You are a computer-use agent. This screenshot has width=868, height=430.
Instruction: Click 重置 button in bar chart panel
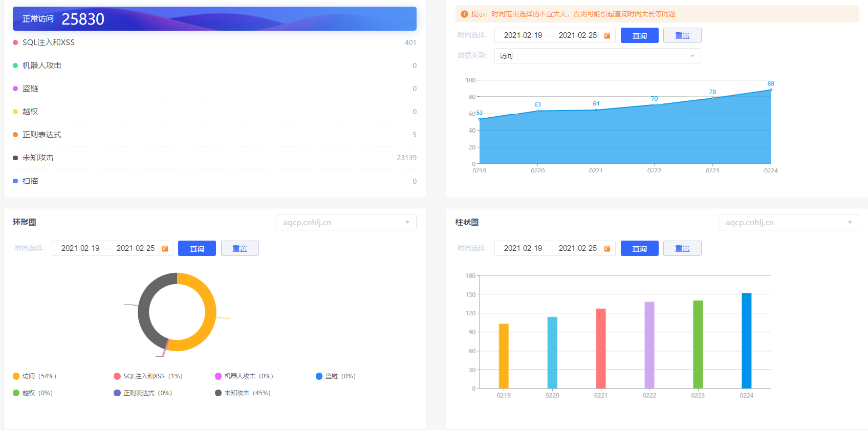(x=682, y=248)
